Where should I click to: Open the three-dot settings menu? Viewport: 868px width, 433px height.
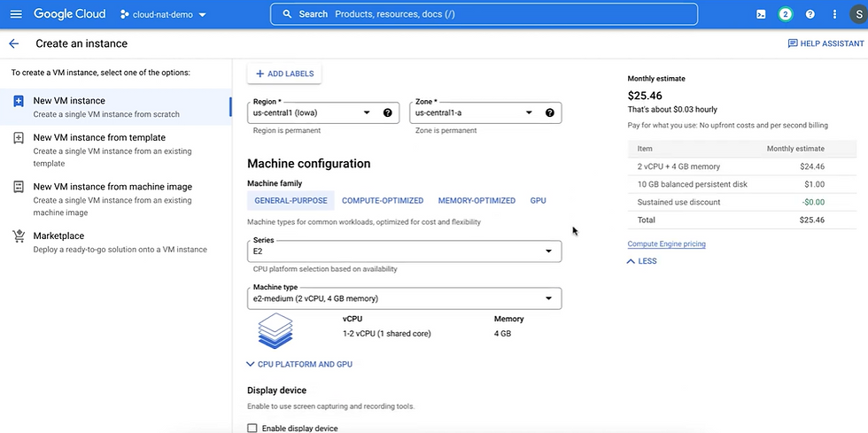(x=834, y=14)
